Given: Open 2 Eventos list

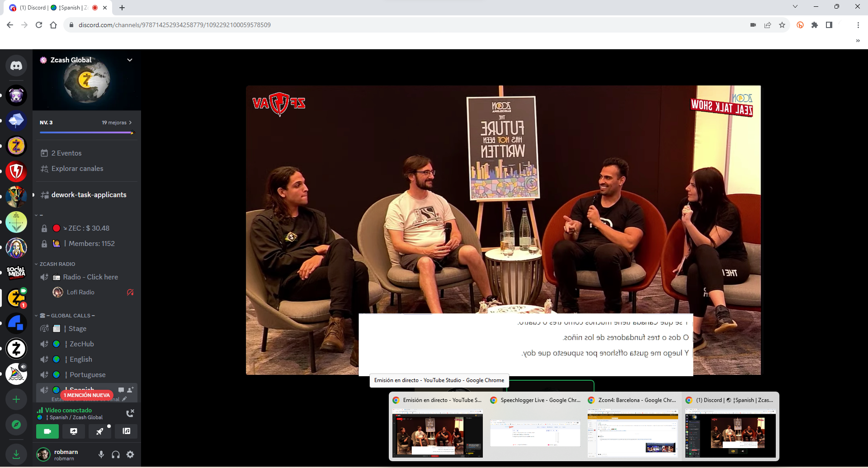Looking at the screenshot, I should point(87,153).
